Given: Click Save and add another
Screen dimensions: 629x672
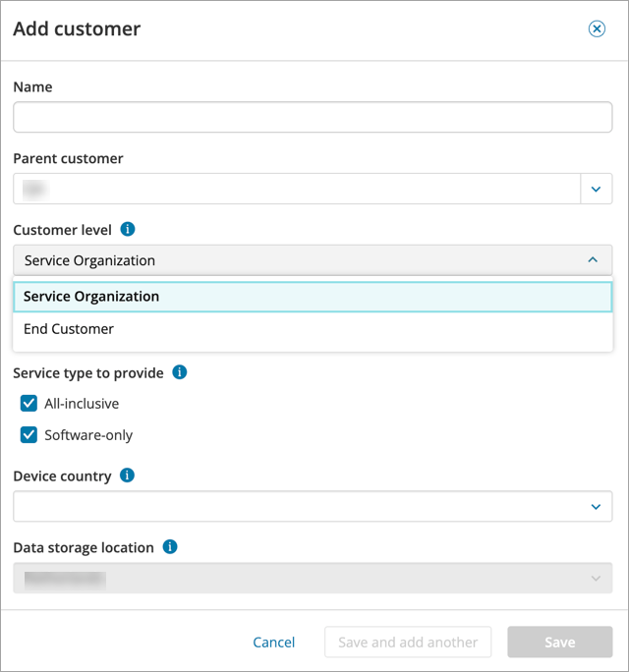Looking at the screenshot, I should pyautogui.click(x=408, y=643).
